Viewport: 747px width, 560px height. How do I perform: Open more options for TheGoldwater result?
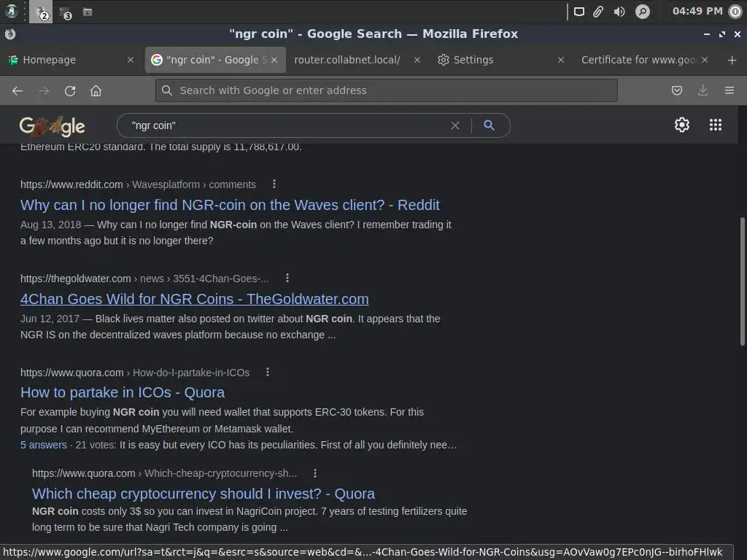(x=287, y=278)
